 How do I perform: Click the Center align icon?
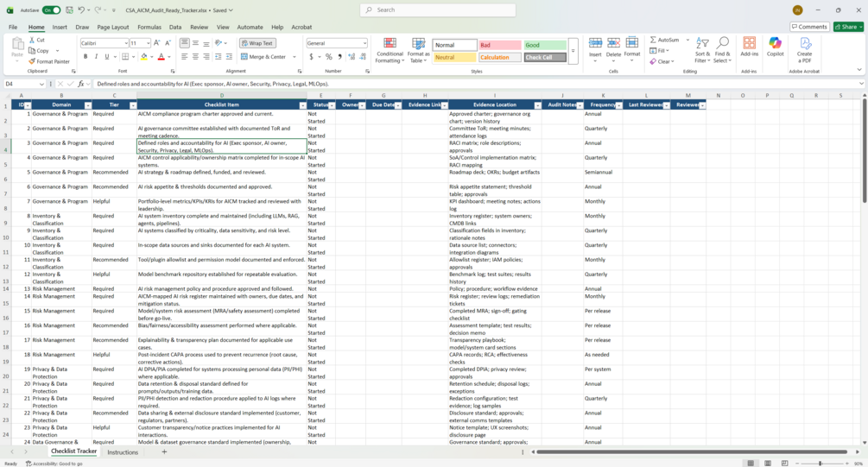pos(195,56)
